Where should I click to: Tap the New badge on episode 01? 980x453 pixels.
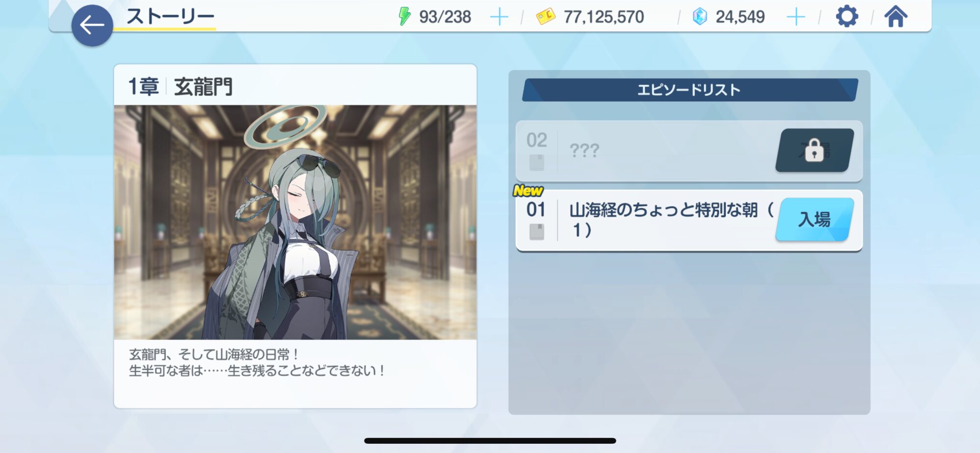tap(528, 190)
